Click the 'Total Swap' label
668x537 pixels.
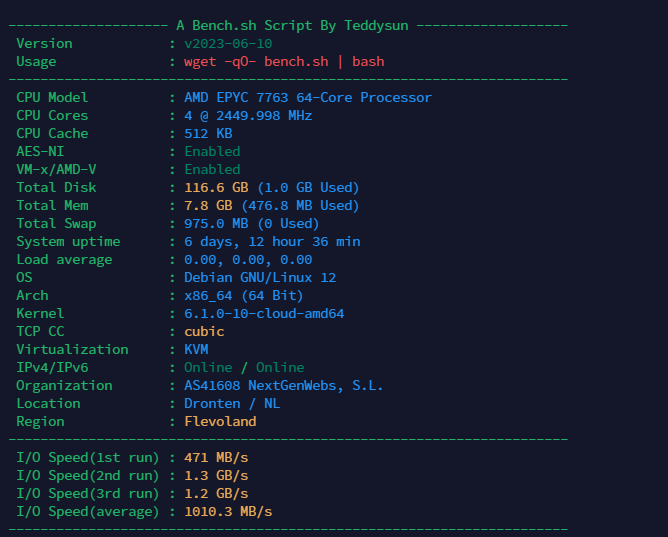56,224
